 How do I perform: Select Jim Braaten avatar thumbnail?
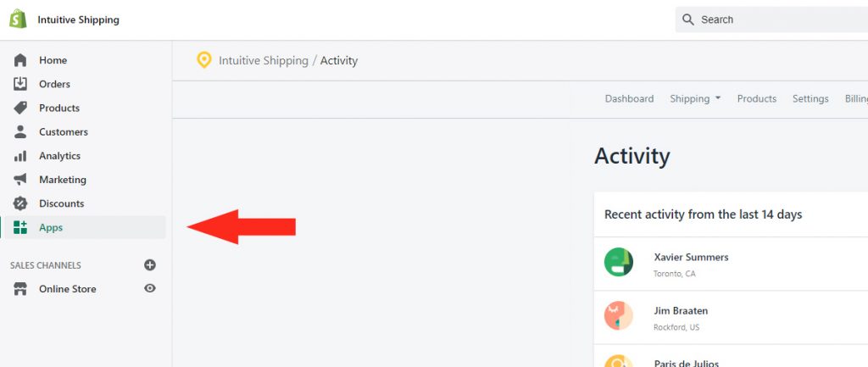(618, 315)
